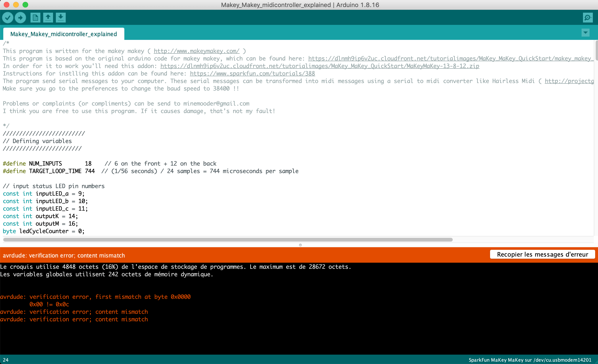The image size is (598, 364).
Task: Click the window title bar
Action: point(299,5)
